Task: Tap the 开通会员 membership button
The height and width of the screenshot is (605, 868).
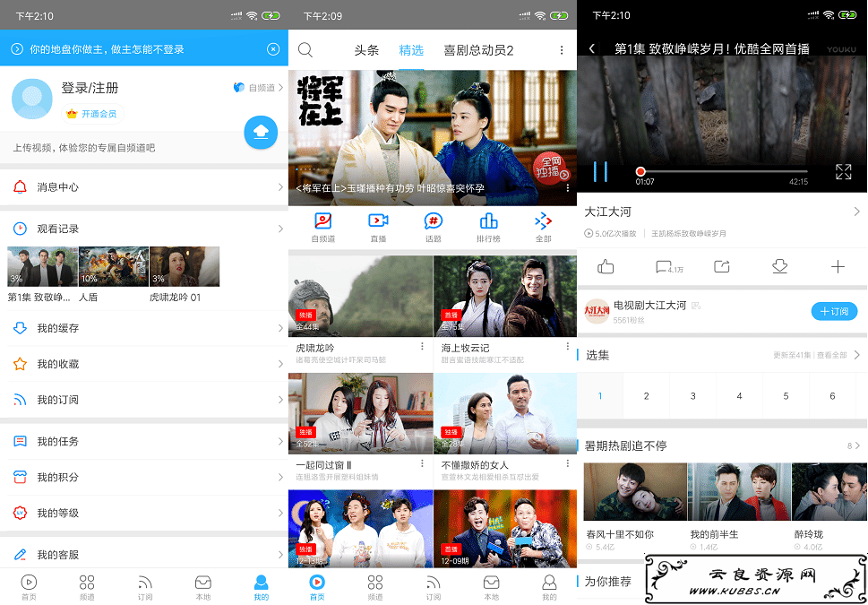Action: pos(92,114)
